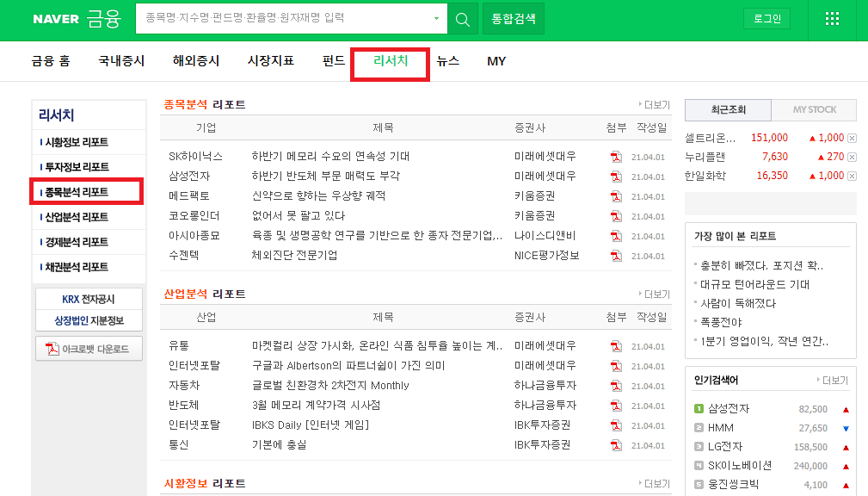Expand the search box dropdown arrow
This screenshot has height=496, width=868.
(436, 18)
